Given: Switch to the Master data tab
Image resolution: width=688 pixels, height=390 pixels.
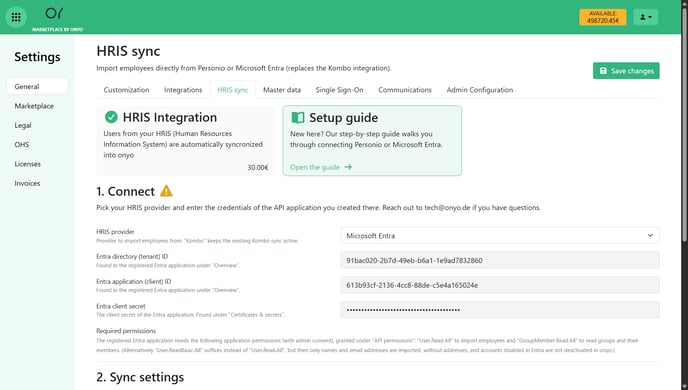Looking at the screenshot, I should 282,89.
